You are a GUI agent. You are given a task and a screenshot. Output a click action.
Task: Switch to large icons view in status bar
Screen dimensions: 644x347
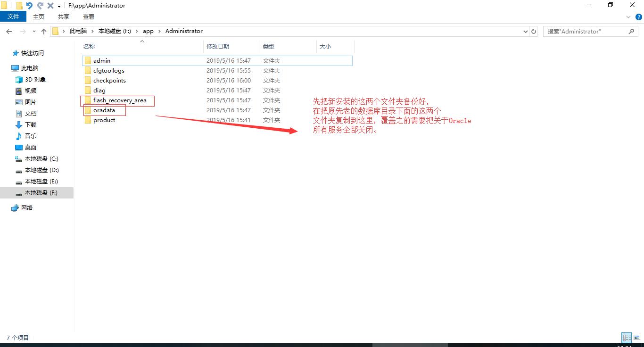(636, 338)
